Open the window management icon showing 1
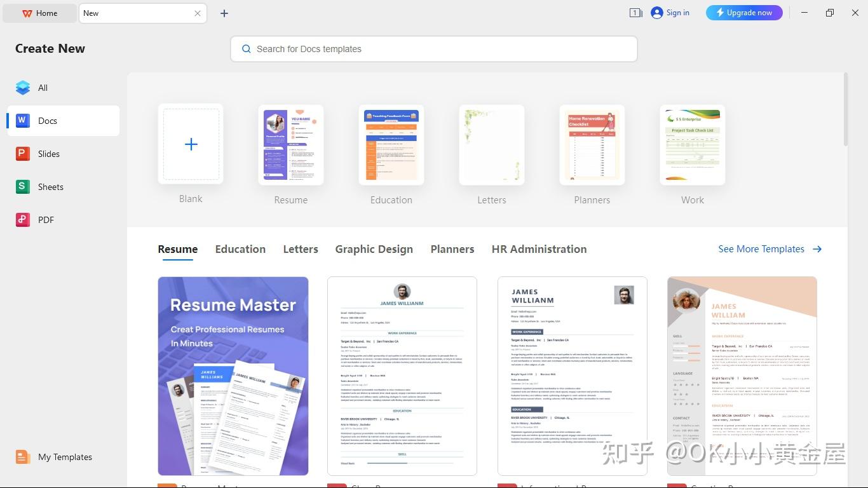 635,13
